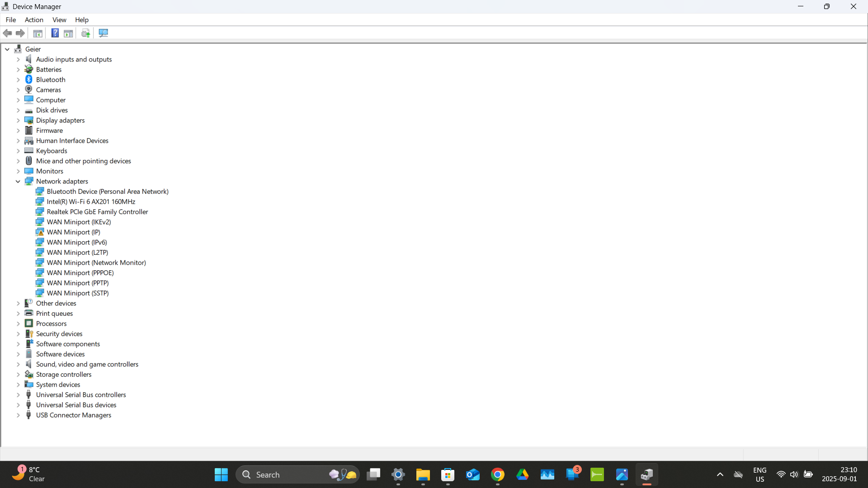This screenshot has height=488, width=868.
Task: Select the Storage controllers icon
Action: 29,374
